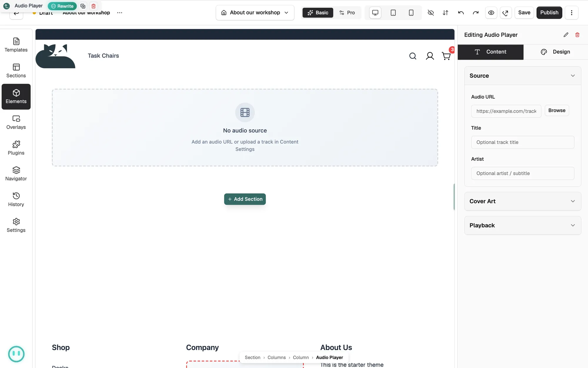Toggle the hidden elements eye-slash icon
Screen dimensions: 588x368
tap(431, 13)
